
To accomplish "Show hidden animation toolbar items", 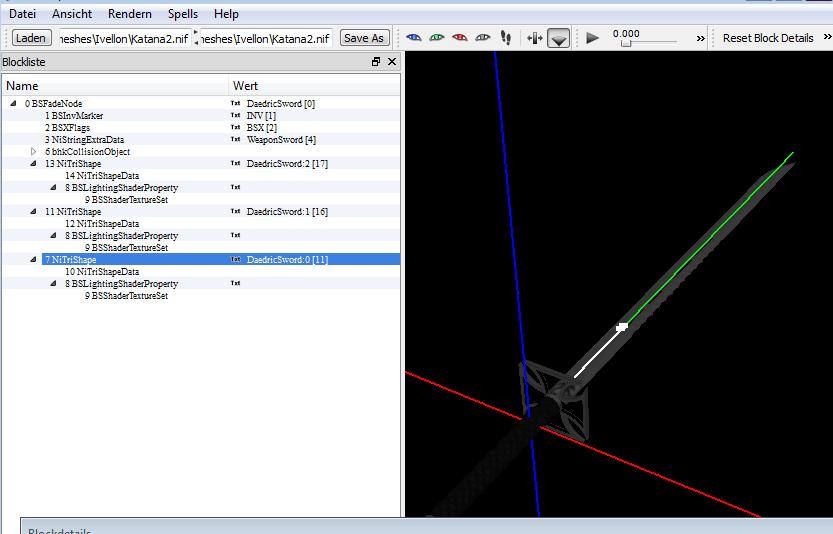I will tap(700, 38).
